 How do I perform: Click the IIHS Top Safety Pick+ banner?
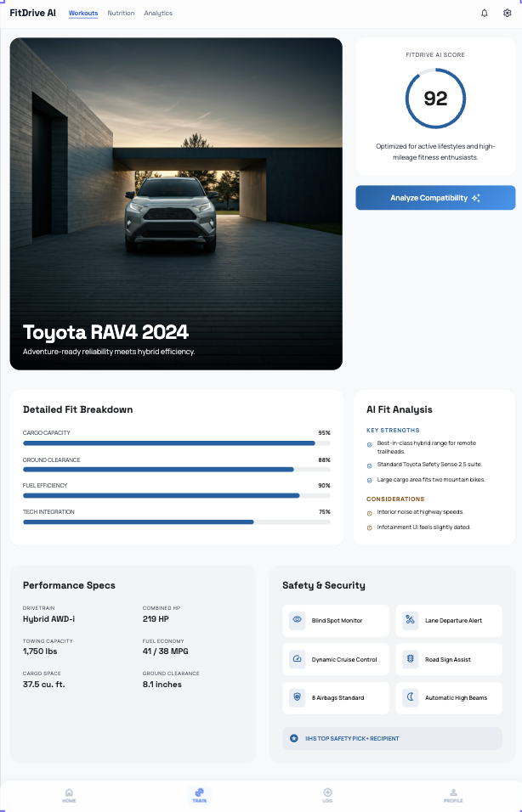[392, 738]
